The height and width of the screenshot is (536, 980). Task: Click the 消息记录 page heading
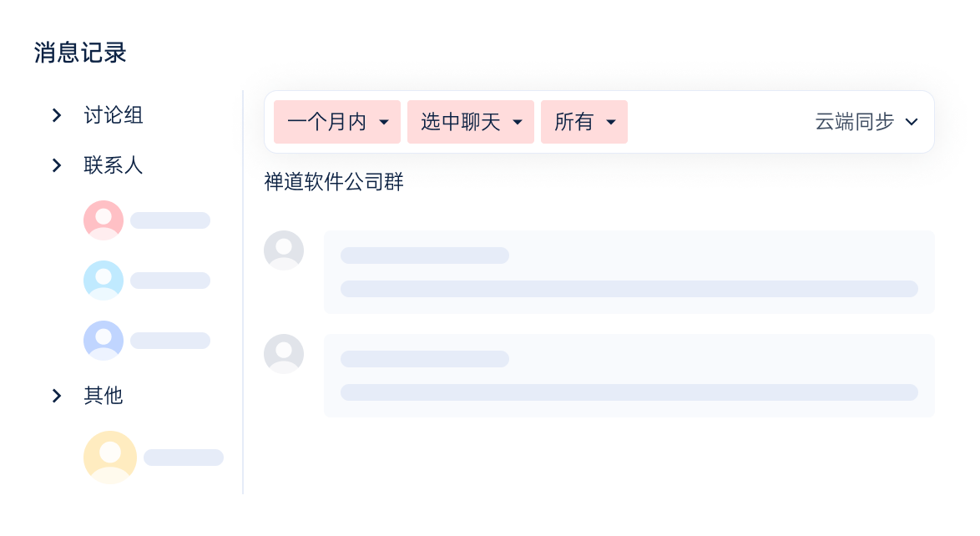coord(78,52)
